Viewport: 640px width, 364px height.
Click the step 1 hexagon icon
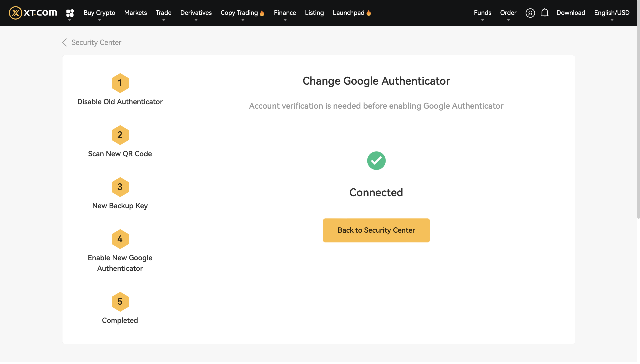(120, 83)
